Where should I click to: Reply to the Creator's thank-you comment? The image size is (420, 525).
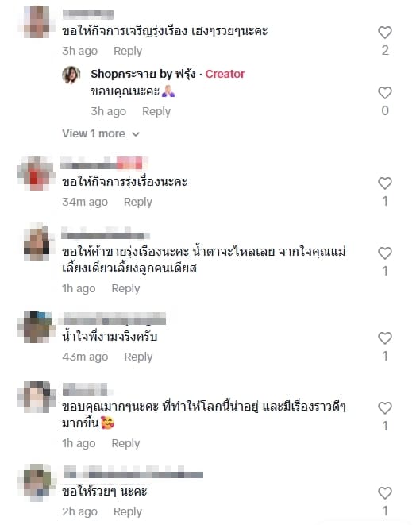[156, 111]
